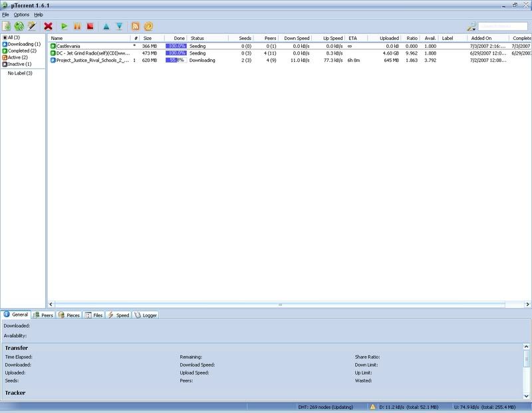Switch to the Pieces tab
Screen dimensions: 532x413
coord(69,315)
